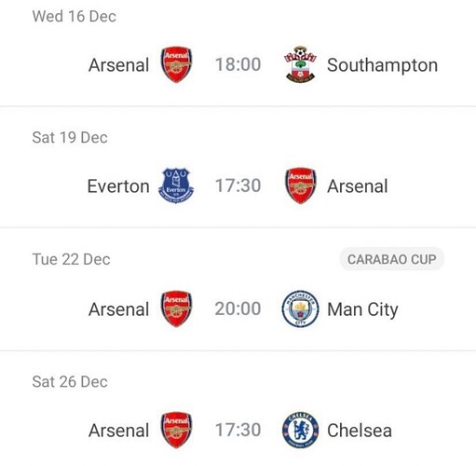Open the Southampton team name link
476x466 pixels.
coord(382,65)
